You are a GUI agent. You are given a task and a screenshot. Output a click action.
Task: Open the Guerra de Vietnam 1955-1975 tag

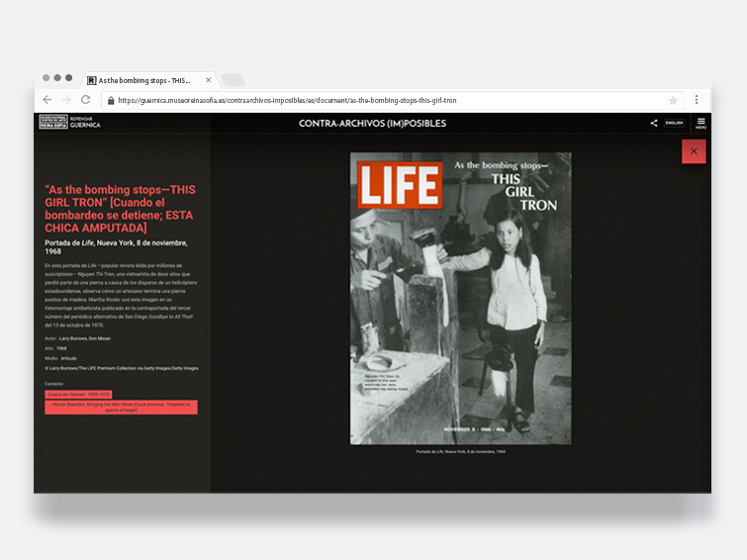pyautogui.click(x=78, y=394)
